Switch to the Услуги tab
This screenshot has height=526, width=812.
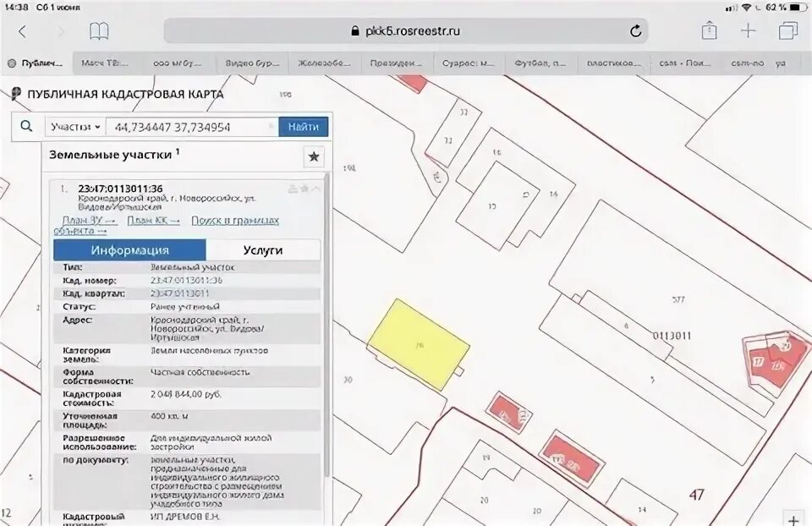pos(264,249)
